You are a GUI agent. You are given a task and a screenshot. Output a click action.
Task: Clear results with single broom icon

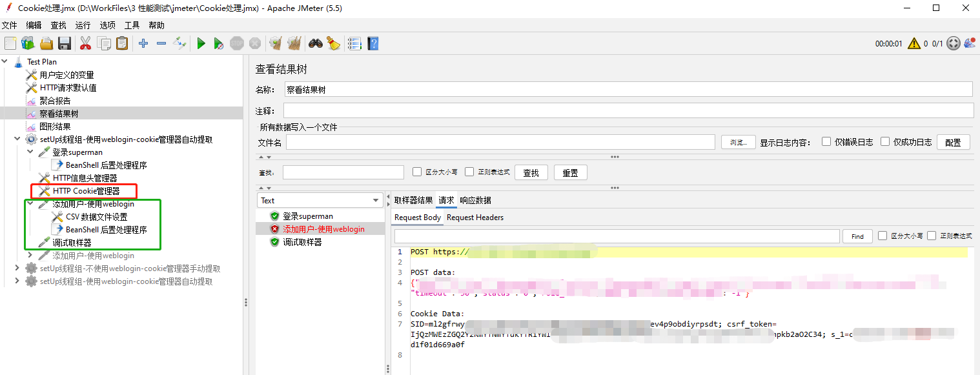click(x=276, y=43)
